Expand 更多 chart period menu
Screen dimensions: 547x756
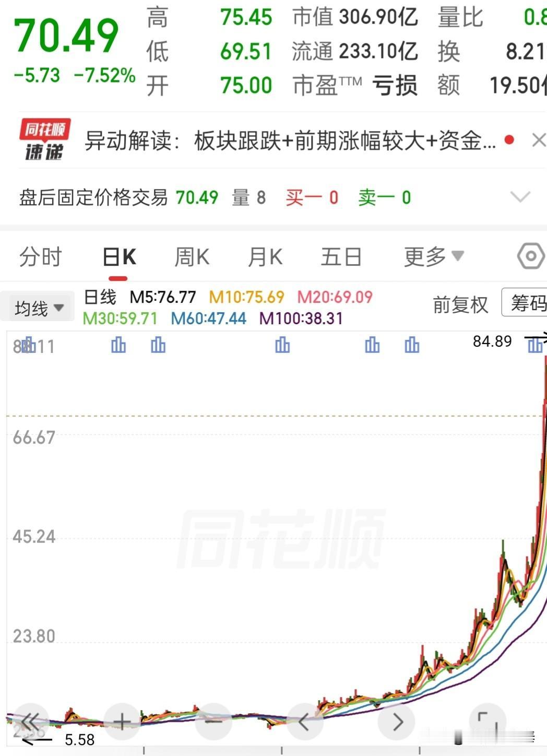tap(434, 256)
